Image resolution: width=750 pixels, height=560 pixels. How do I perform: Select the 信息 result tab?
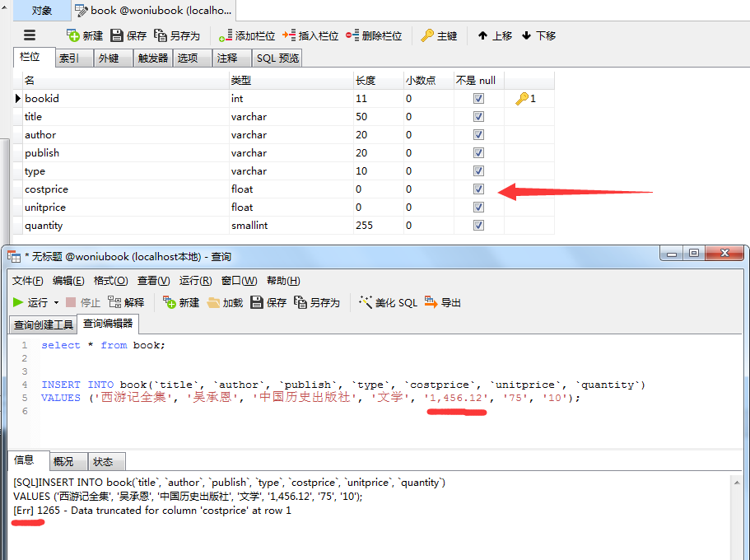click(28, 460)
